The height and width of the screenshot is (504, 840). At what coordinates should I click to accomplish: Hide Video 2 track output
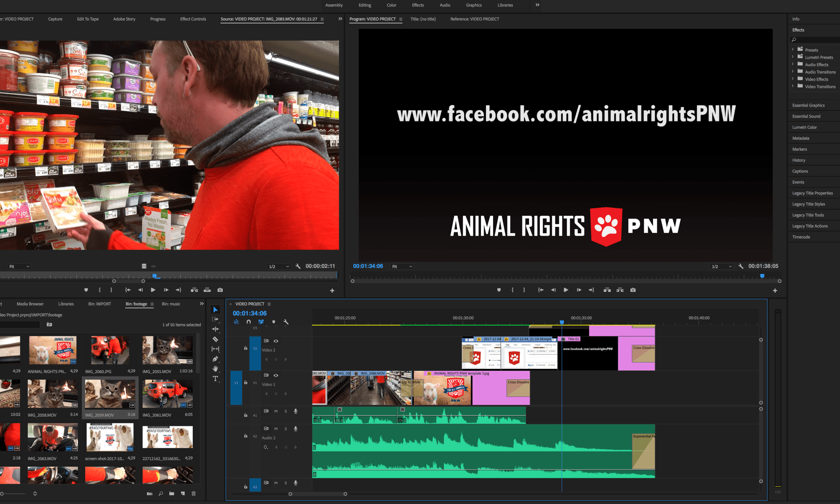(x=276, y=341)
